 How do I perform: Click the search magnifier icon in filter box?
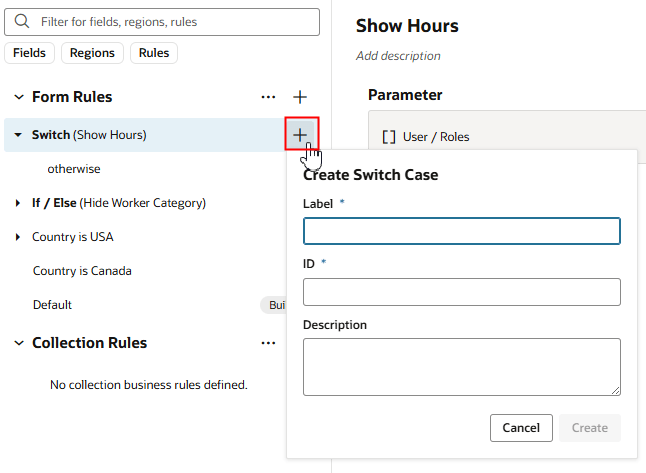(x=21, y=21)
